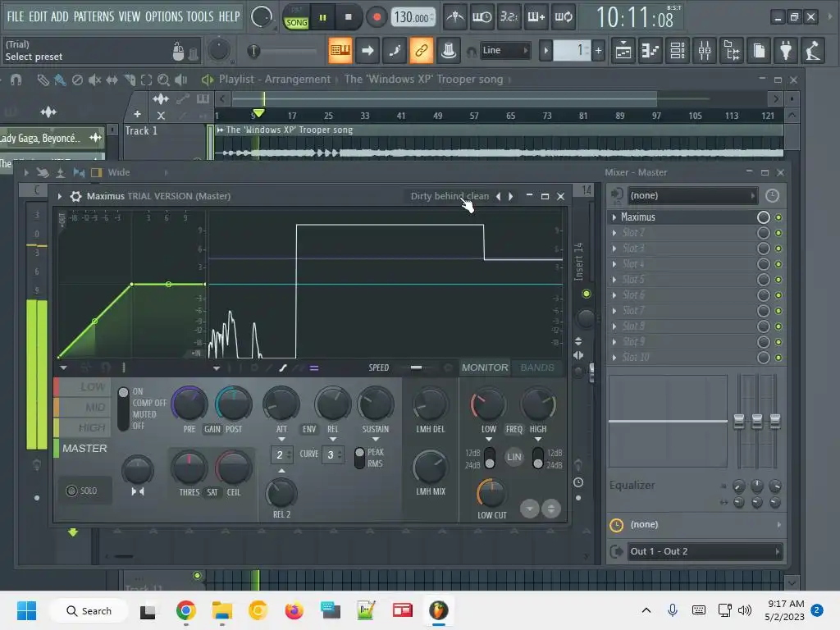Open File Explorer from the taskbar
This screenshot has width=840, height=630.
pyautogui.click(x=221, y=610)
